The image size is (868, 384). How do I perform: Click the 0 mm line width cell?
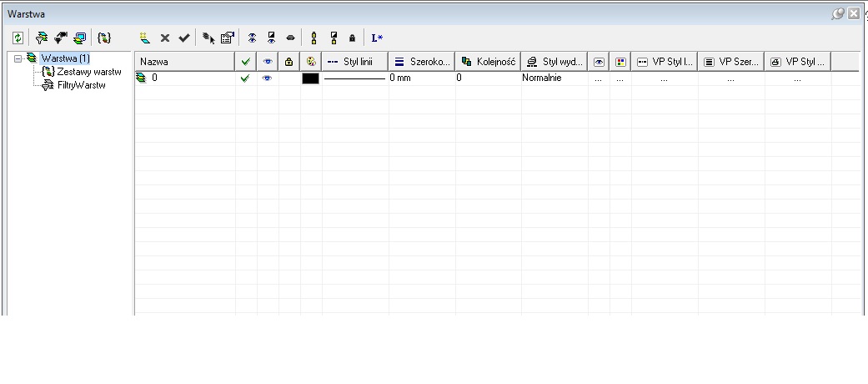[421, 78]
